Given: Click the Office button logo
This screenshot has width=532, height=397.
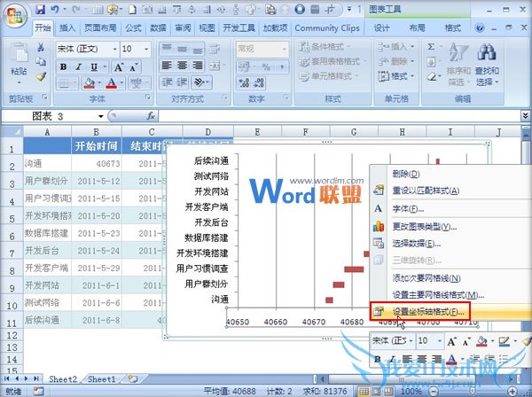Looking at the screenshot, I should click(x=15, y=15).
